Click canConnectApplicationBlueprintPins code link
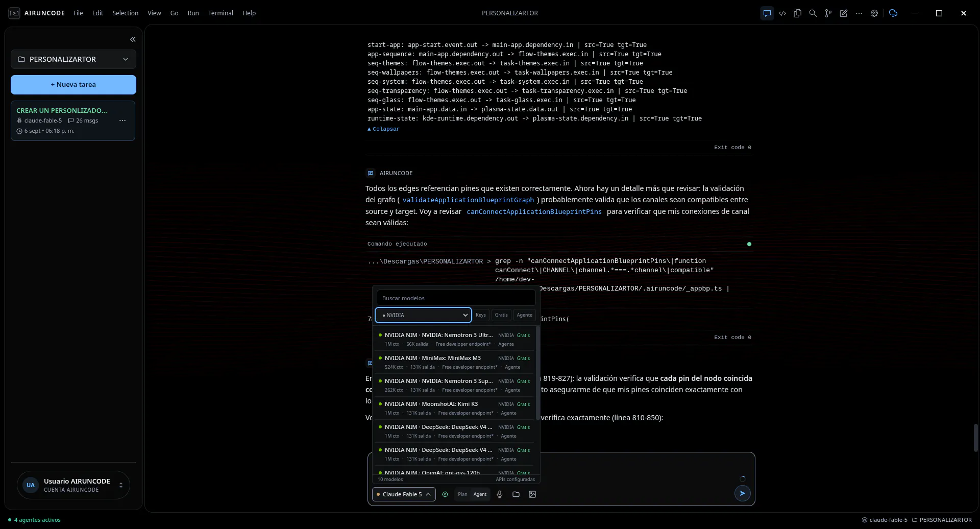The width and height of the screenshot is (980, 529). click(534, 212)
